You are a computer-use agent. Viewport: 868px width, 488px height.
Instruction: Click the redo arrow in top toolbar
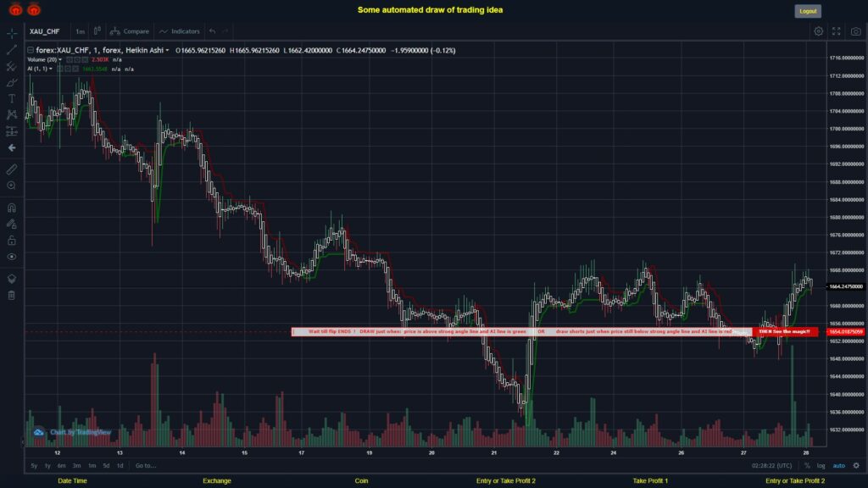225,31
